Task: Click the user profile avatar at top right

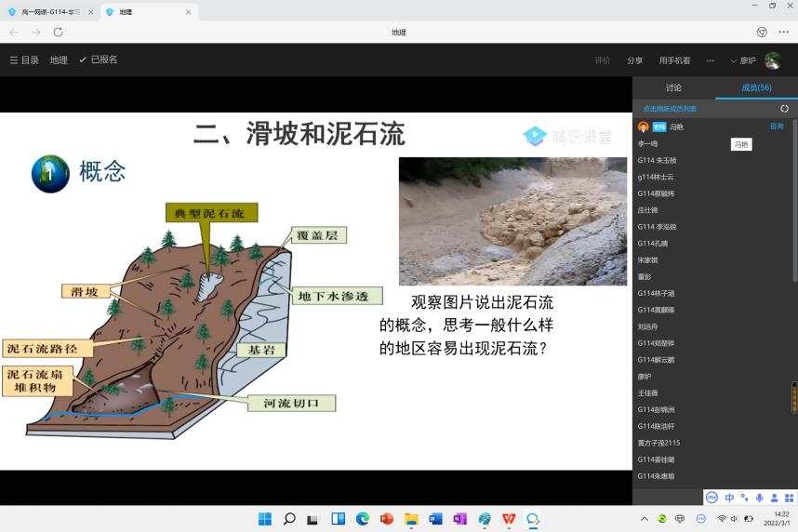Action: [x=772, y=60]
